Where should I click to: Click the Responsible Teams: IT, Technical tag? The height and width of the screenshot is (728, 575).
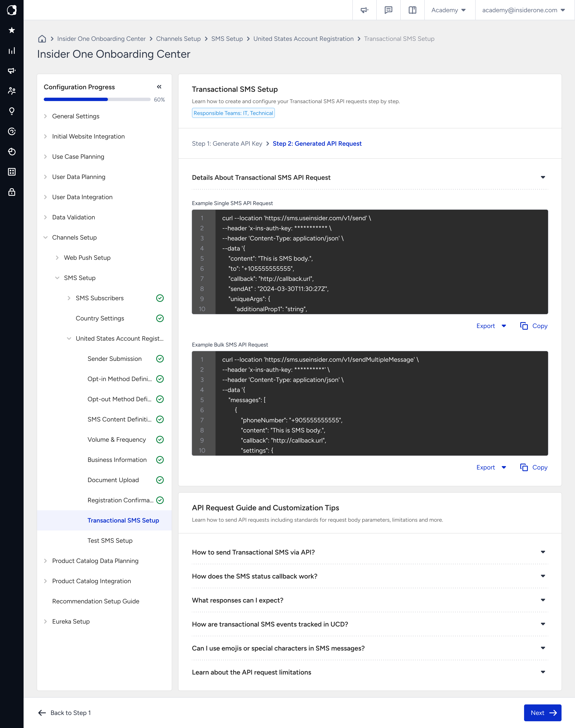(x=233, y=113)
